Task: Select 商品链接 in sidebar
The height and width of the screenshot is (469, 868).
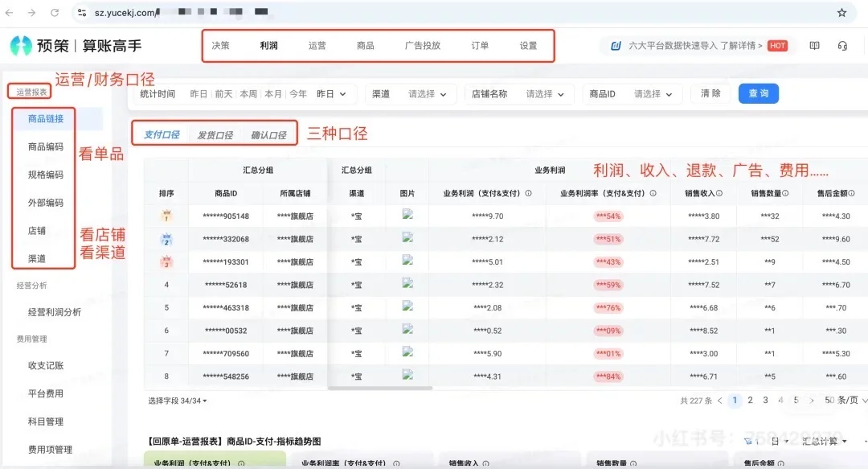Action: (46, 118)
